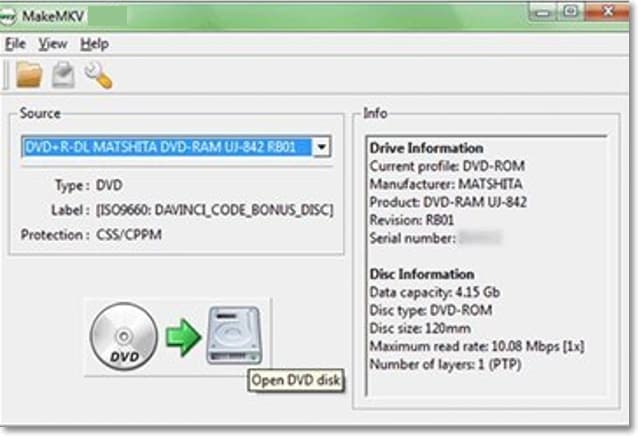Close the MakeMKV window

(x=607, y=11)
